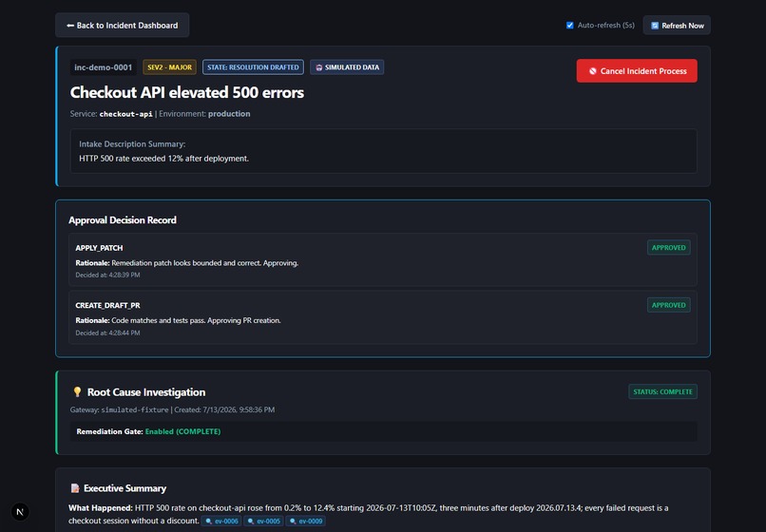Screen dimensions: 766x532
Task: Click the Executive Summary heading
Action: pos(125,488)
